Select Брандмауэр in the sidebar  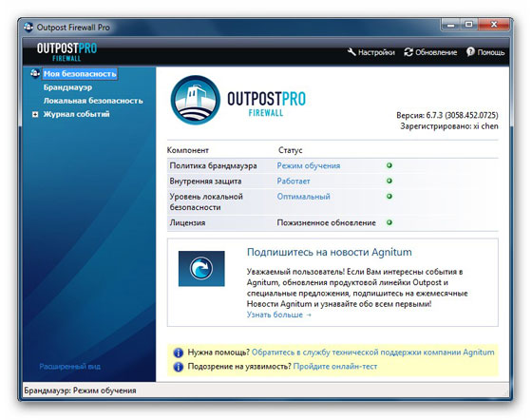click(x=67, y=87)
